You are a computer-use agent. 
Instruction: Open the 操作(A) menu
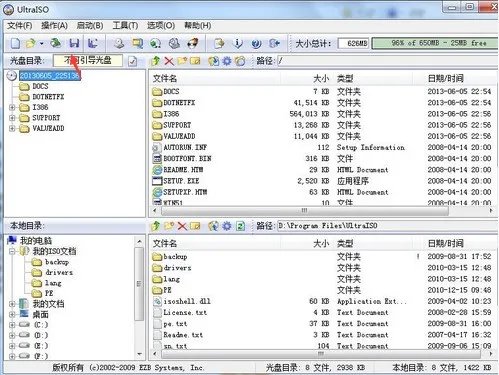point(54,26)
